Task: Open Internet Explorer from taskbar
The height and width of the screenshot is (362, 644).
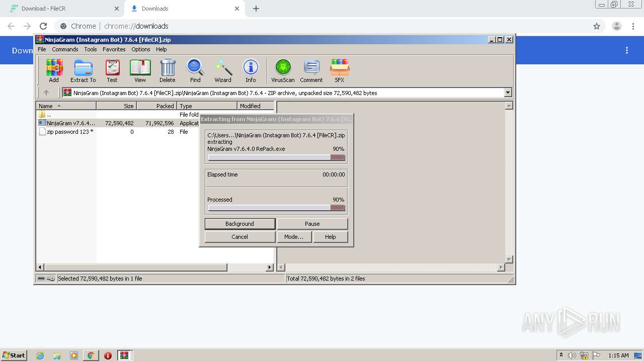Action: (40, 355)
